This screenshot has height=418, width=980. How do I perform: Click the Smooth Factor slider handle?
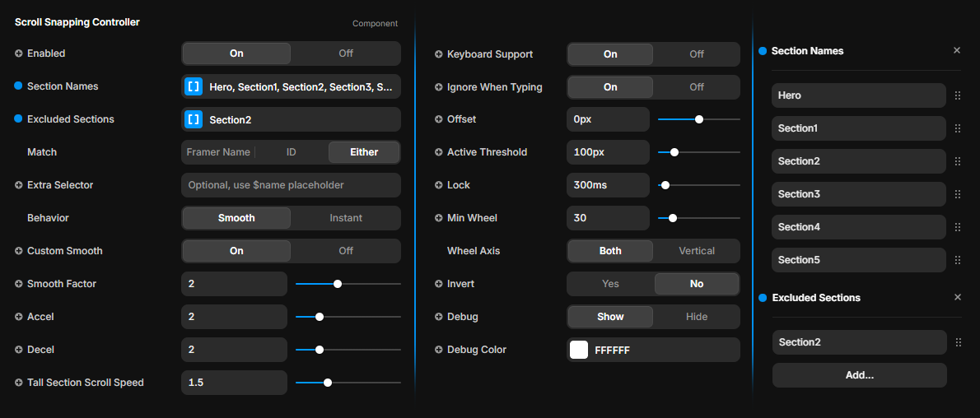(338, 284)
